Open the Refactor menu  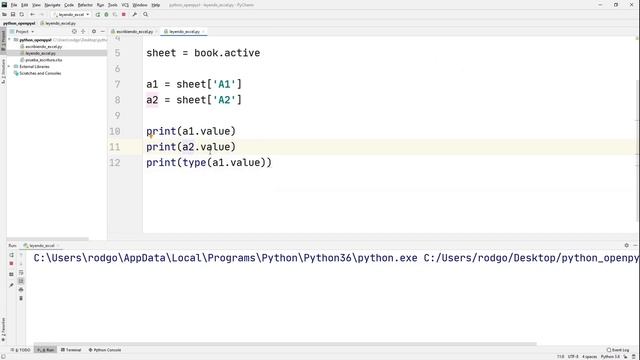pos(85,5)
